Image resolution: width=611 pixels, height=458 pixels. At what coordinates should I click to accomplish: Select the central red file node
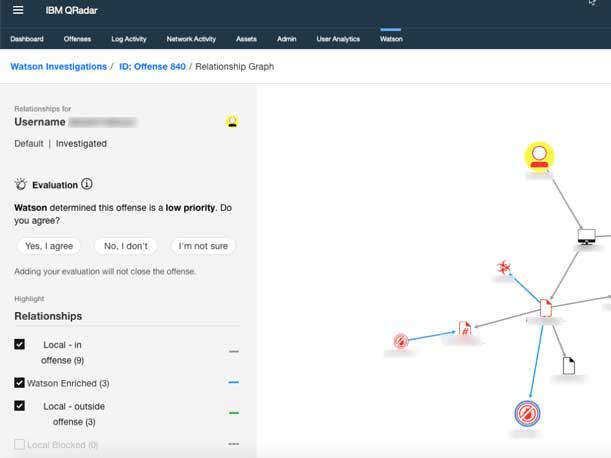click(545, 308)
